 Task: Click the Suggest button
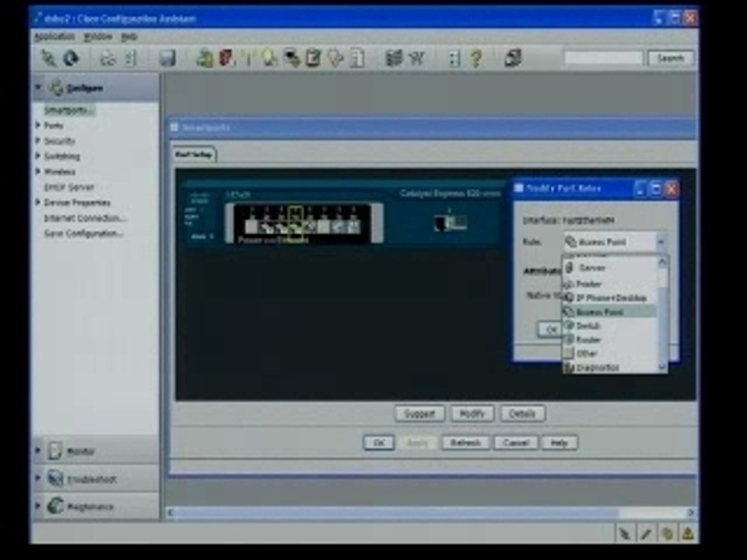[x=419, y=413]
